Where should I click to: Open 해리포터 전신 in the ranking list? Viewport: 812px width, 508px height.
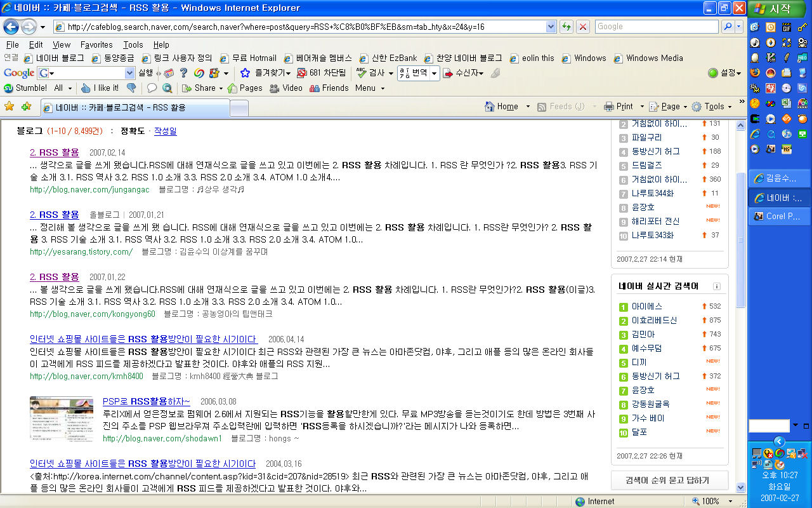(655, 221)
